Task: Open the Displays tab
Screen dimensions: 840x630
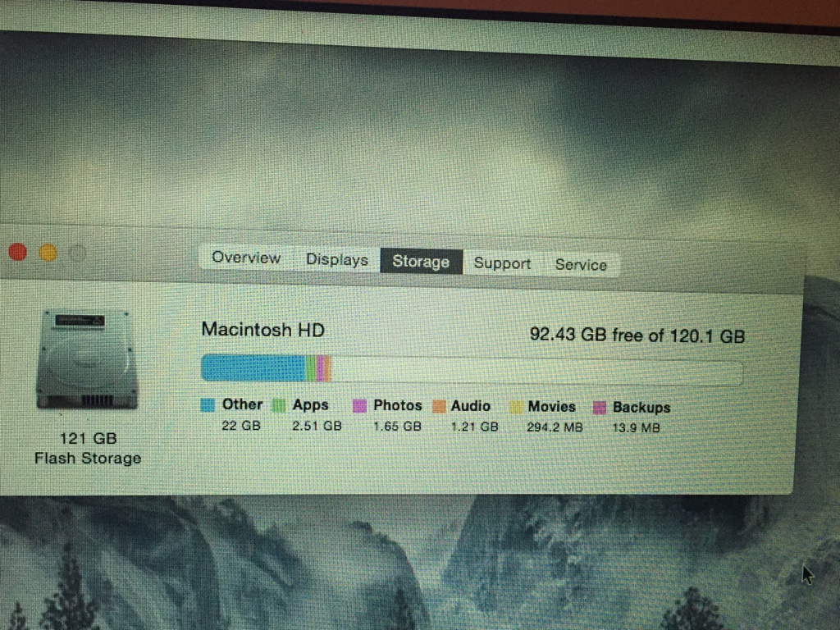Action: click(337, 260)
